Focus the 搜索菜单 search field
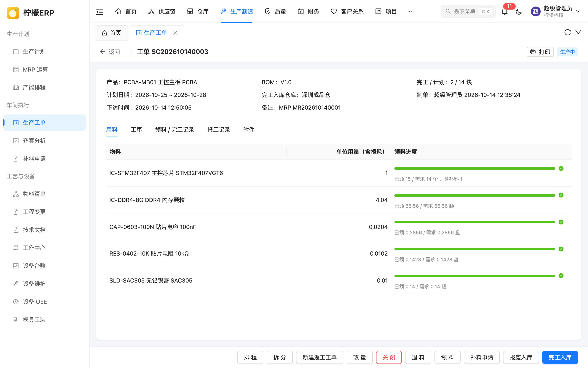This screenshot has height=368, width=588. (x=468, y=11)
